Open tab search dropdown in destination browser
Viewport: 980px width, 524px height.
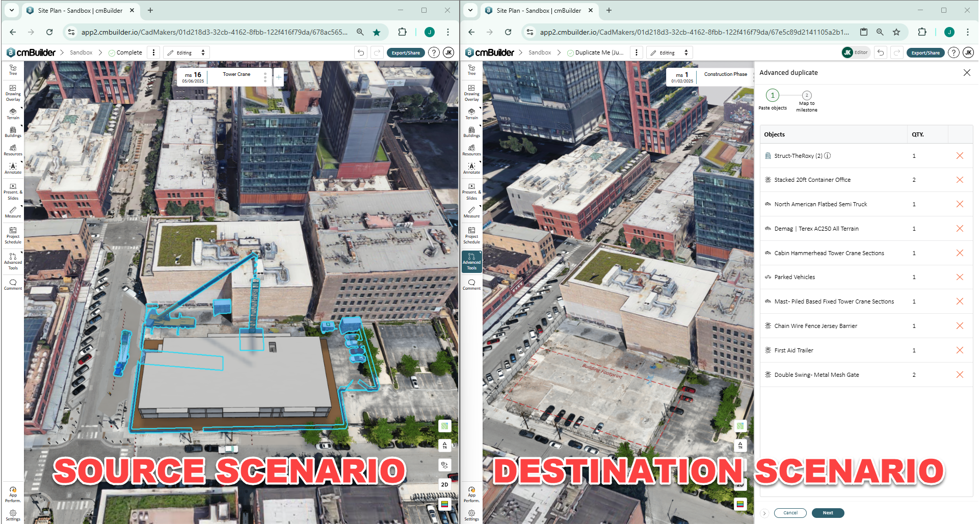pyautogui.click(x=470, y=10)
